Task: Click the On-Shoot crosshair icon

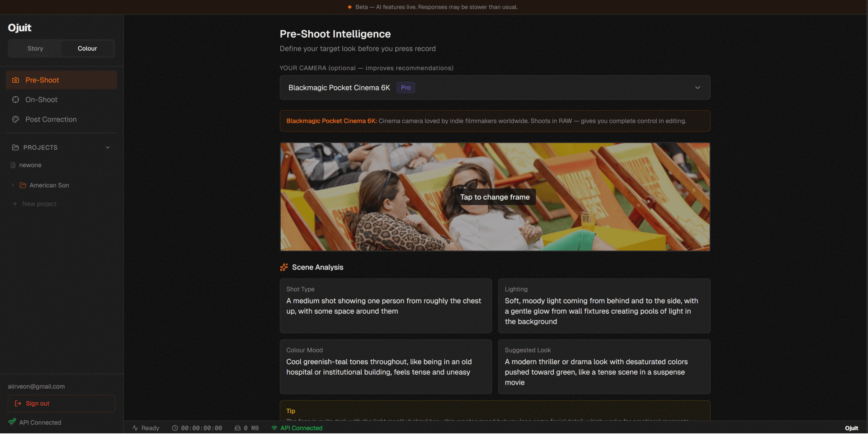Action: (x=15, y=99)
